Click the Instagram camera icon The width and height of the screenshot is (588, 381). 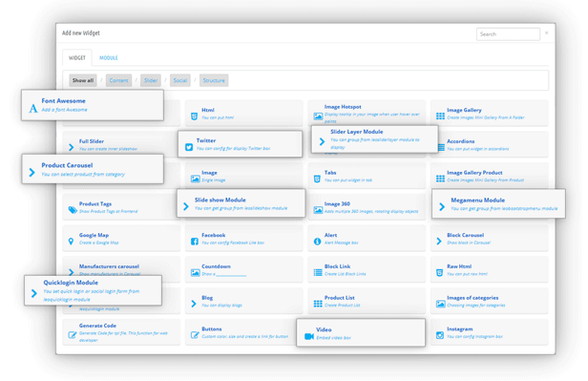[440, 335]
